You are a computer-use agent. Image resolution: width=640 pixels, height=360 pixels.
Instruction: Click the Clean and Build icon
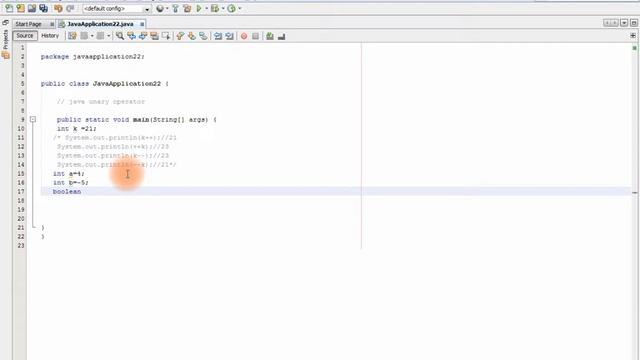(187, 9)
